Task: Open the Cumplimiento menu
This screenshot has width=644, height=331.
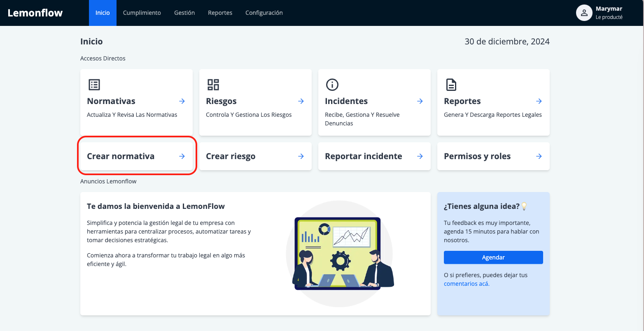Action: click(x=142, y=13)
